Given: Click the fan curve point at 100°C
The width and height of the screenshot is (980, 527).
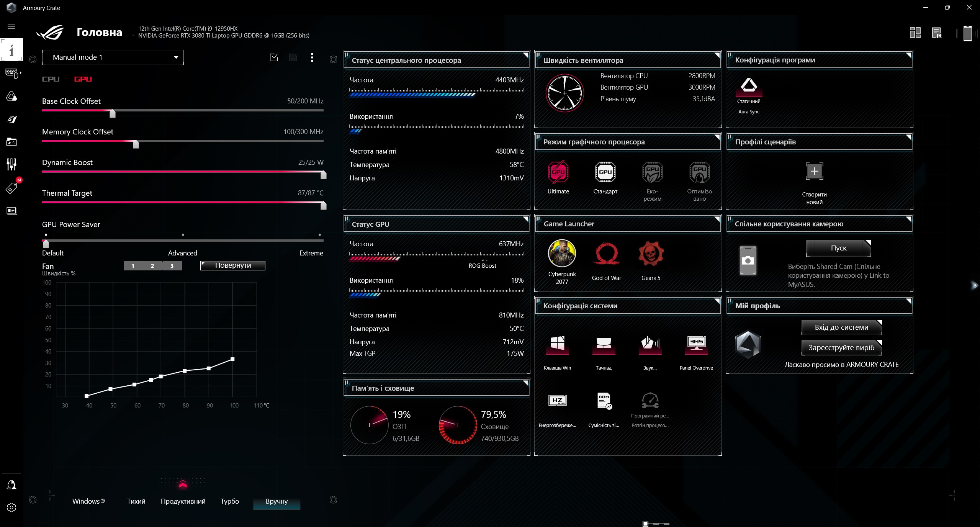Looking at the screenshot, I should click(x=232, y=359).
